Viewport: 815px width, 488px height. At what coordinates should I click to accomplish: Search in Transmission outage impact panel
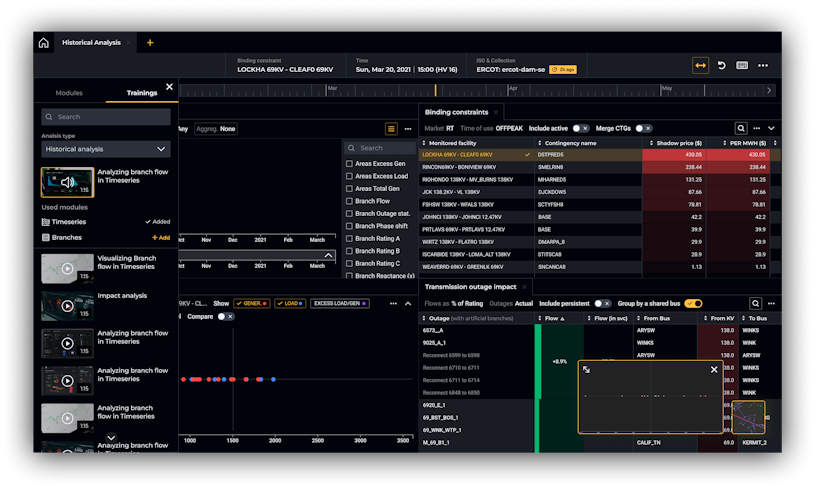(755, 303)
